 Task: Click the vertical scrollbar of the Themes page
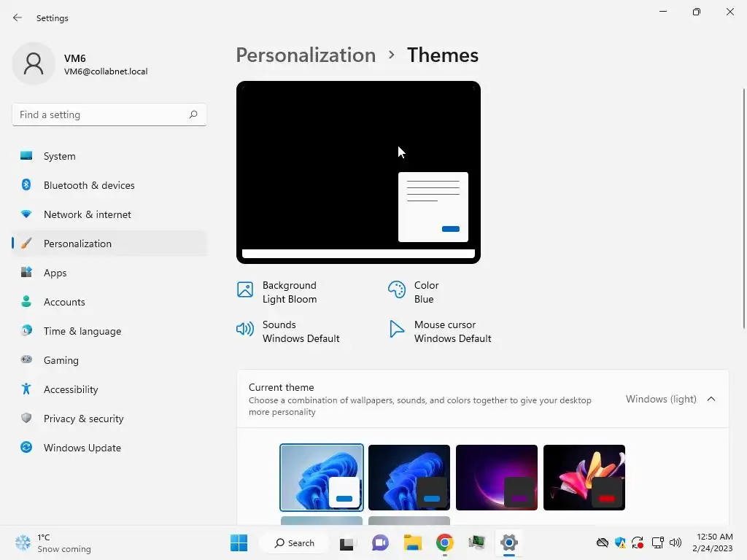743,208
